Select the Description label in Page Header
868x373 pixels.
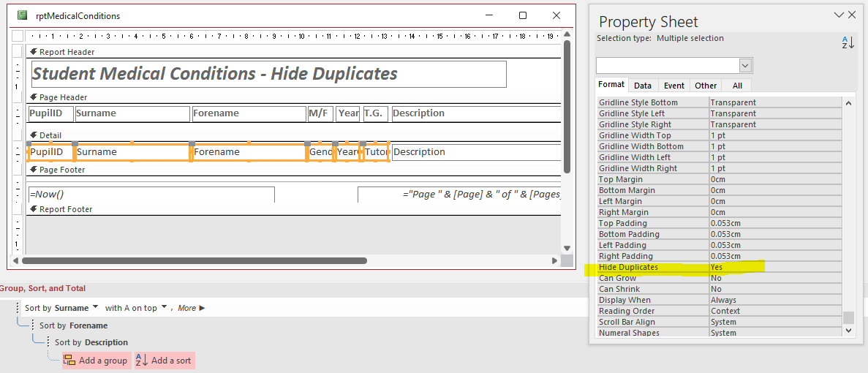click(x=477, y=113)
